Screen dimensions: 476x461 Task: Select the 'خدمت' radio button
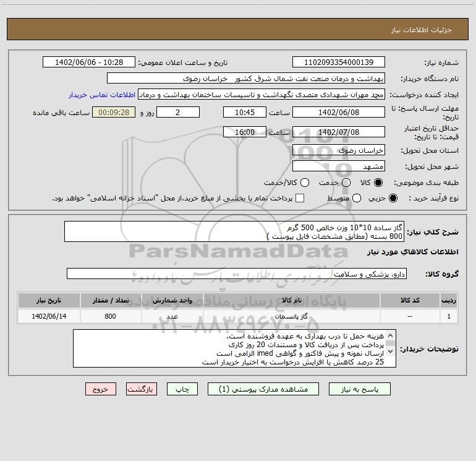coord(346,183)
